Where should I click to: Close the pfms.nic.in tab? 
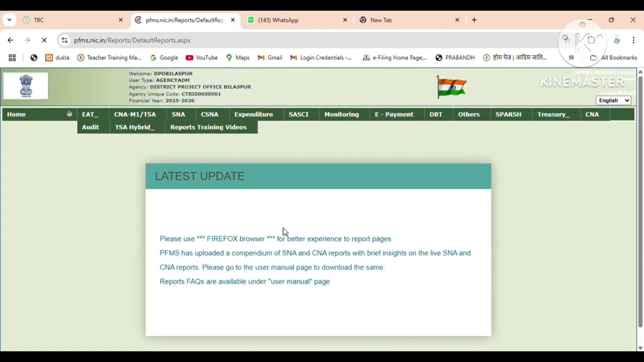(233, 20)
